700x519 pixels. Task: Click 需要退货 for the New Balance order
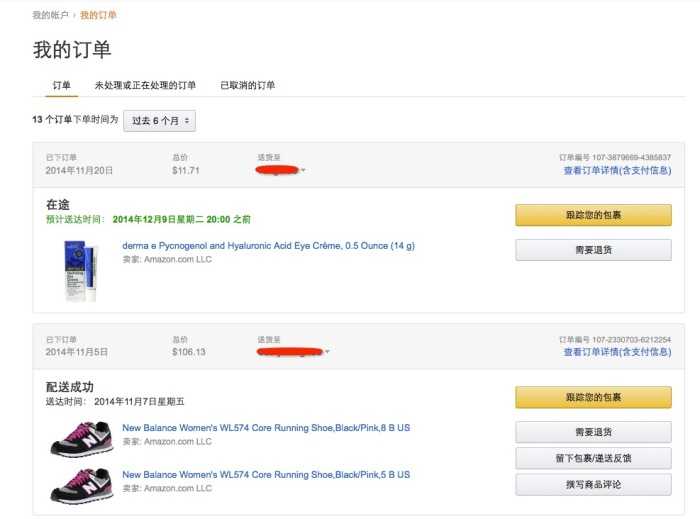(x=593, y=432)
